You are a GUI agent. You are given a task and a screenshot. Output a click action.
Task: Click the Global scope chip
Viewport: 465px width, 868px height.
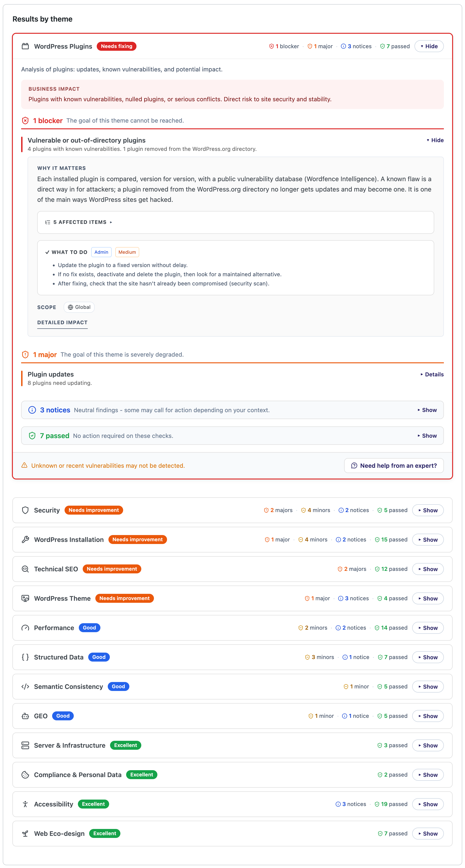[x=79, y=307]
